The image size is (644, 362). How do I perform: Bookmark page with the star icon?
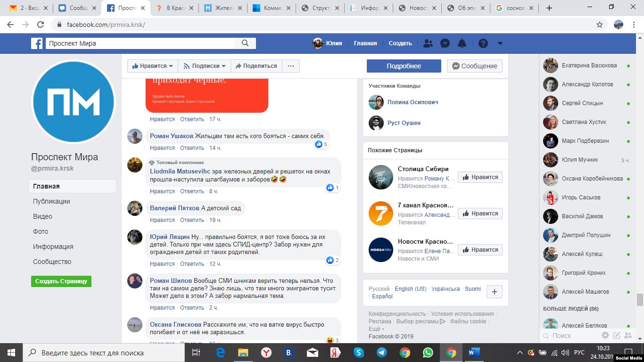click(x=600, y=25)
